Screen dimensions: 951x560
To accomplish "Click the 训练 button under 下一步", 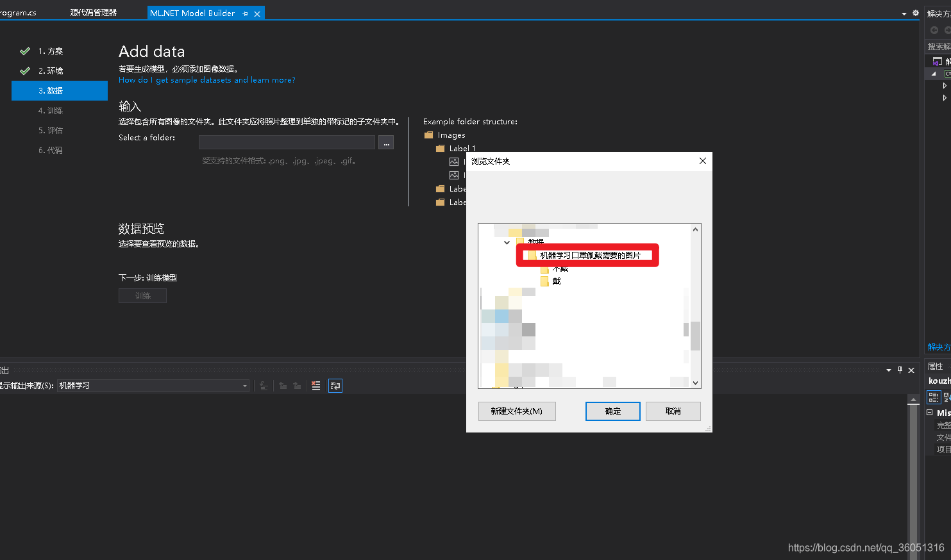I will click(142, 295).
